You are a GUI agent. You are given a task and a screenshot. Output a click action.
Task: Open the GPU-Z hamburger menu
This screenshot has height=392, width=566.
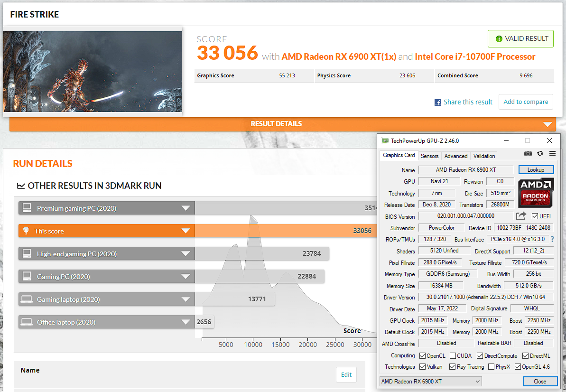click(552, 153)
